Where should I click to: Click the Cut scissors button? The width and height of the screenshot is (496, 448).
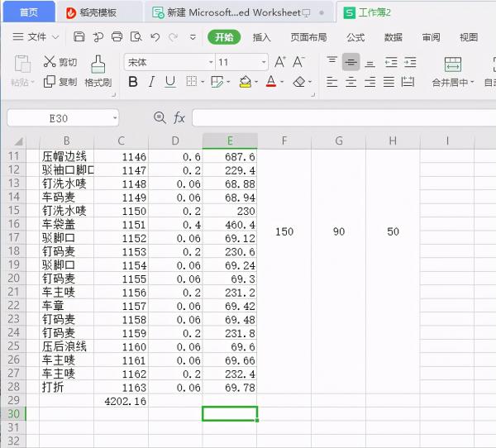tap(60, 62)
